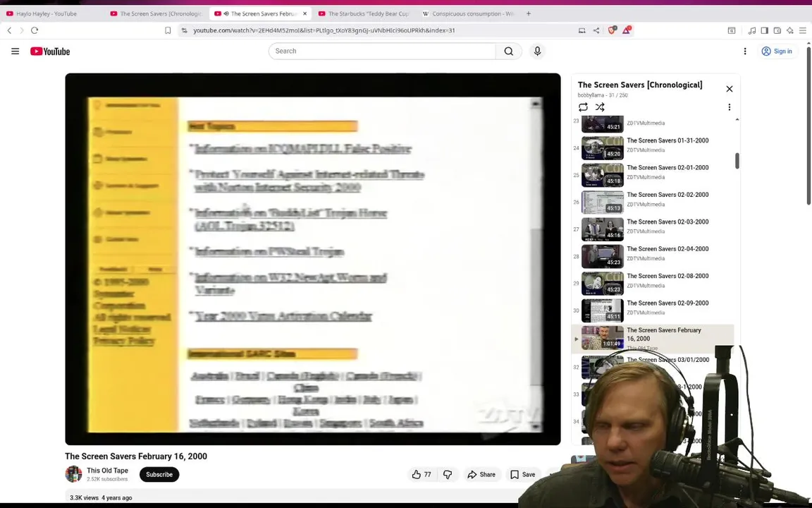Click the cast/screen icon in address bar
This screenshot has width=812, height=508.
pyautogui.click(x=582, y=30)
